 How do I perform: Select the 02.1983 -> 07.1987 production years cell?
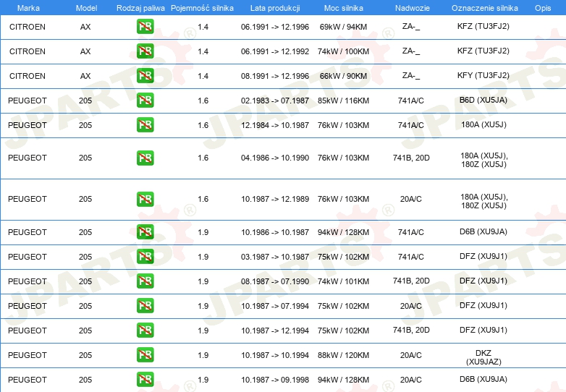[275, 101]
